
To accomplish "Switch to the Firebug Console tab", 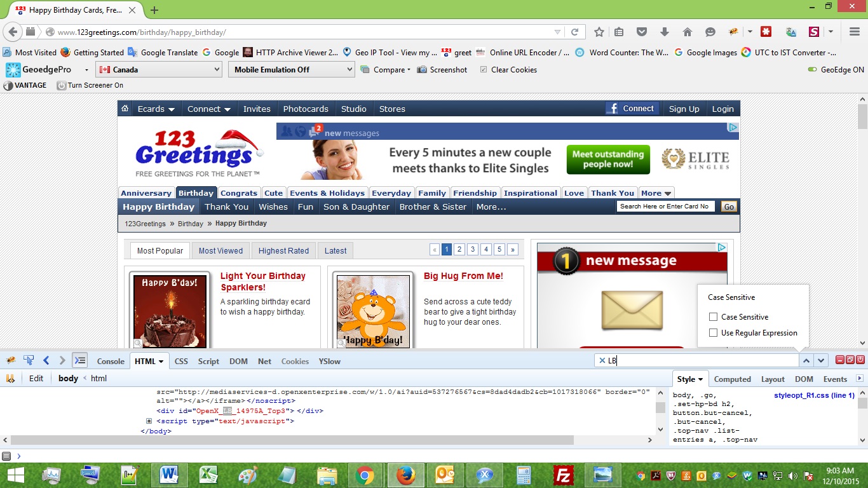I will click(111, 361).
